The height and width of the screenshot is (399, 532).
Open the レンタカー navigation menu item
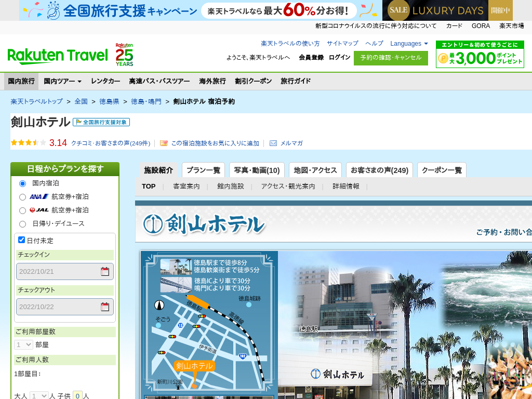point(105,81)
